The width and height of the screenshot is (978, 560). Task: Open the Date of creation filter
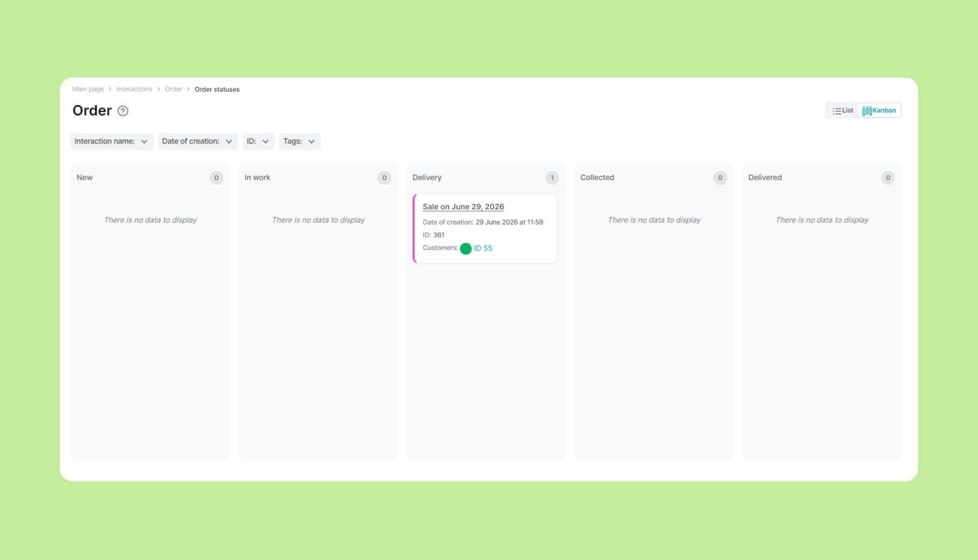coord(197,141)
